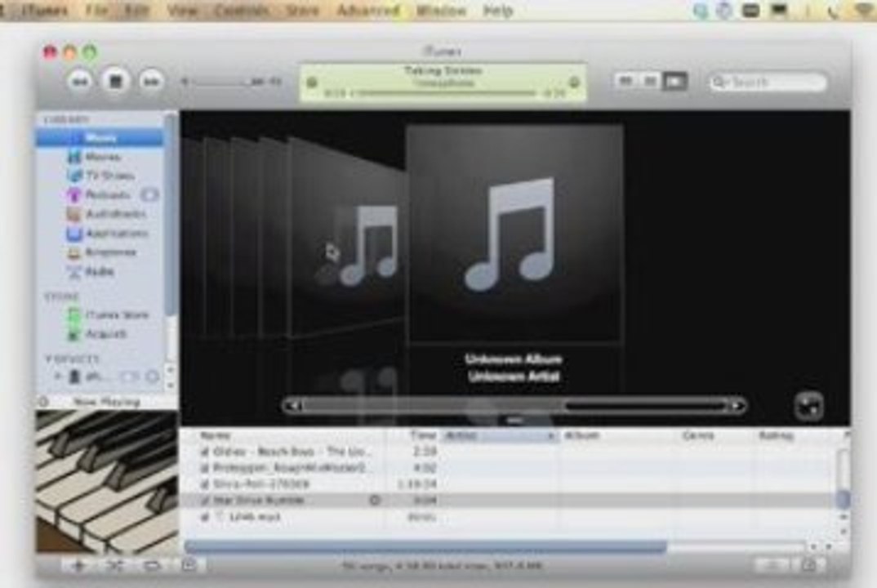The width and height of the screenshot is (877, 588).
Task: Click the arrow icon in highlighted song row
Action: pyautogui.click(x=376, y=500)
